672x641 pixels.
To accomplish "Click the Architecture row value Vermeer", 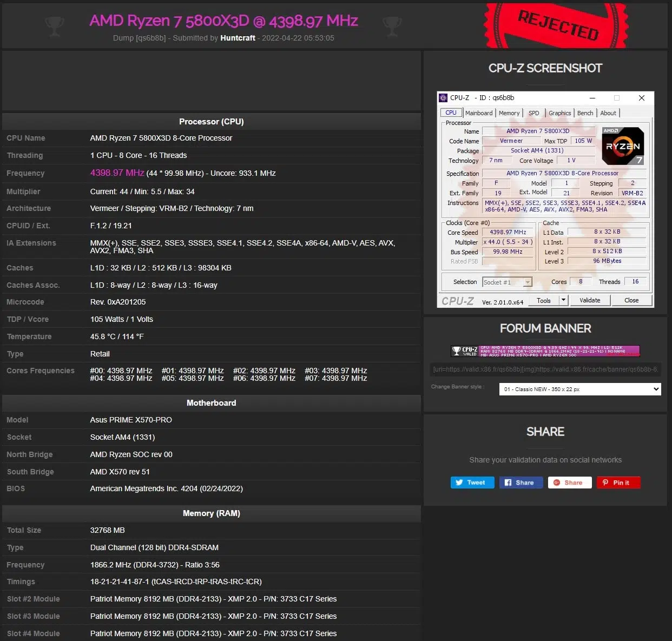I will tap(172, 208).
